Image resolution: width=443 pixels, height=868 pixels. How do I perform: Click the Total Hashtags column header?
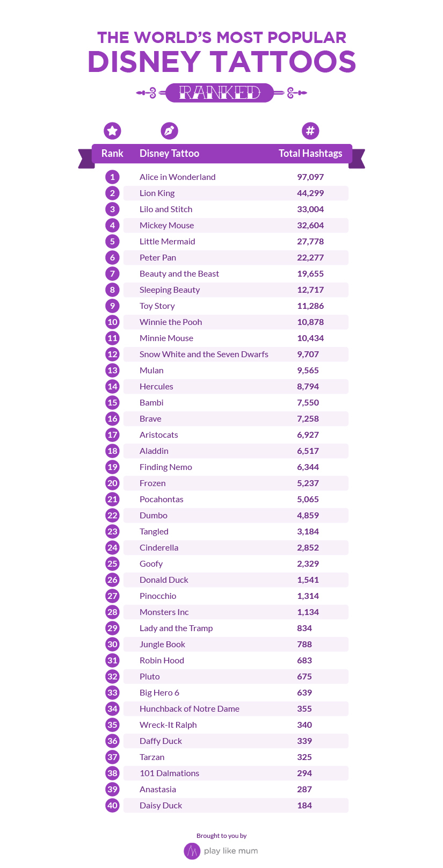click(310, 153)
